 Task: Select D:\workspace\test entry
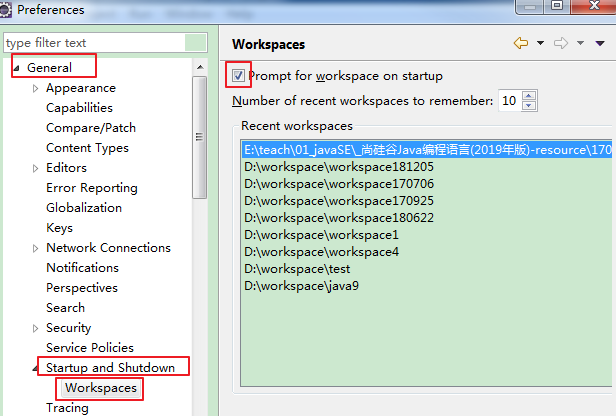point(297,269)
